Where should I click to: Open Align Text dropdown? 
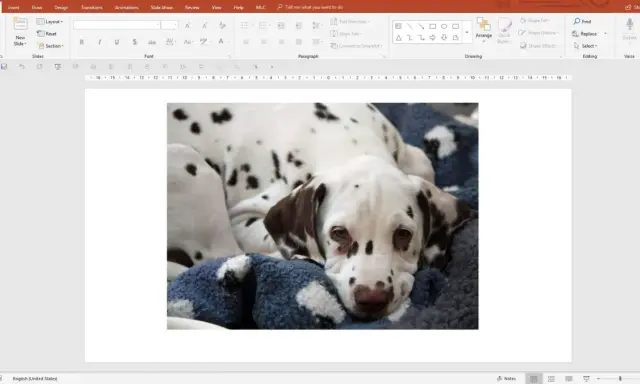pyautogui.click(x=346, y=34)
